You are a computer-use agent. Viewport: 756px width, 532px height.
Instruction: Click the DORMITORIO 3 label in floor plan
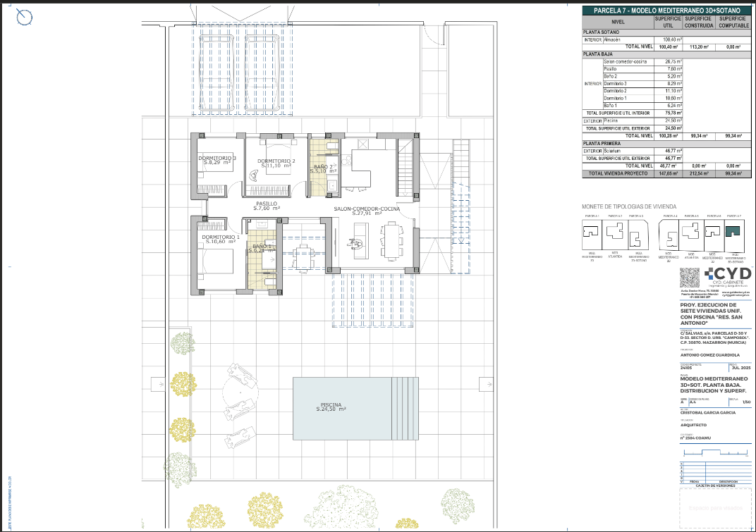(217, 158)
